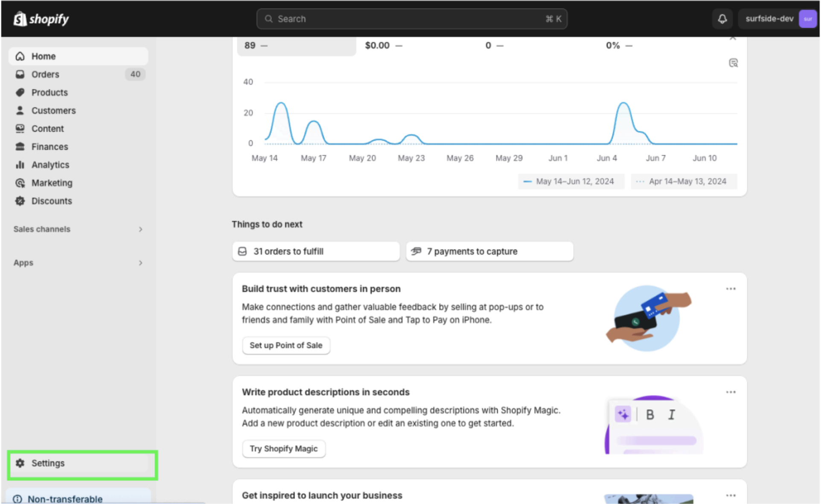The height and width of the screenshot is (504, 821).
Task: Click the search magnifier icon
Action: click(268, 19)
